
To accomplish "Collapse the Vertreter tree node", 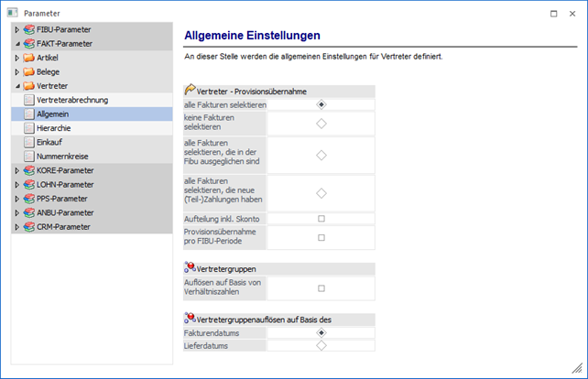I will 16,86.
